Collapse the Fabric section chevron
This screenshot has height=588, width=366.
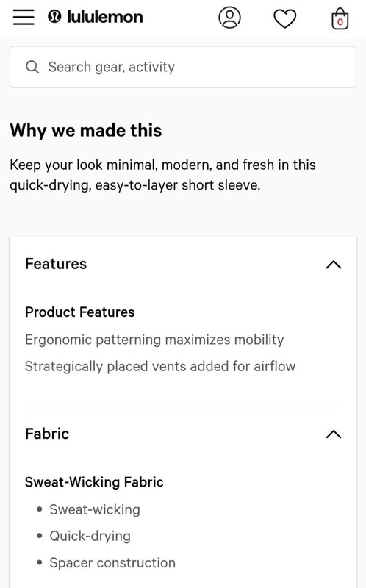[x=334, y=434]
